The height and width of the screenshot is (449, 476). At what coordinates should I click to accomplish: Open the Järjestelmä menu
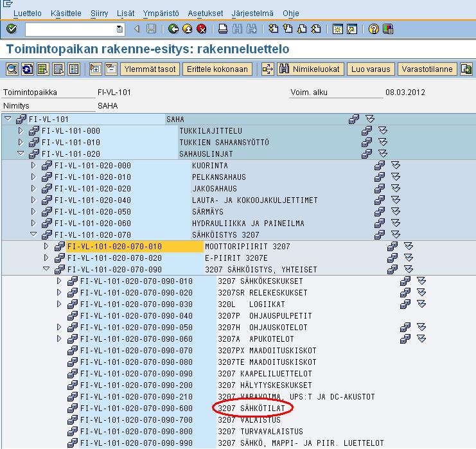click(252, 13)
